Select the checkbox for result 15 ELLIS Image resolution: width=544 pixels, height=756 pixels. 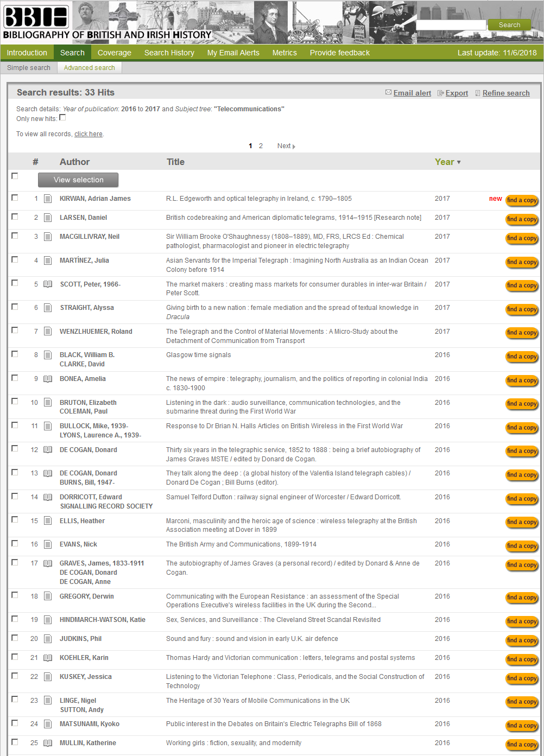point(15,520)
